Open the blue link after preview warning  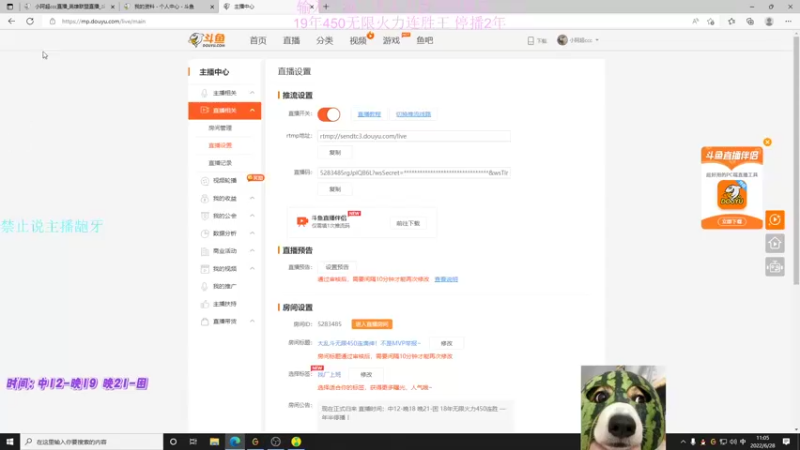click(x=446, y=279)
